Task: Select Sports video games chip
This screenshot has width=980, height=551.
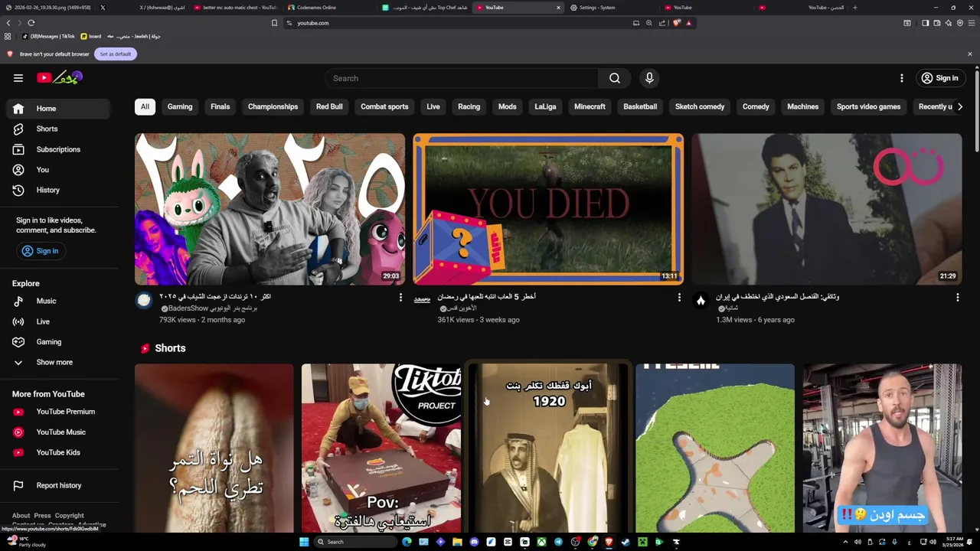Action: (868, 106)
